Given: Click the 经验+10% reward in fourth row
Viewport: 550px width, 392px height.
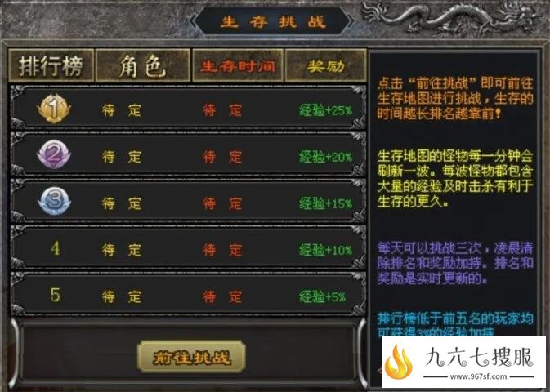Looking at the screenshot, I should pos(325,250).
